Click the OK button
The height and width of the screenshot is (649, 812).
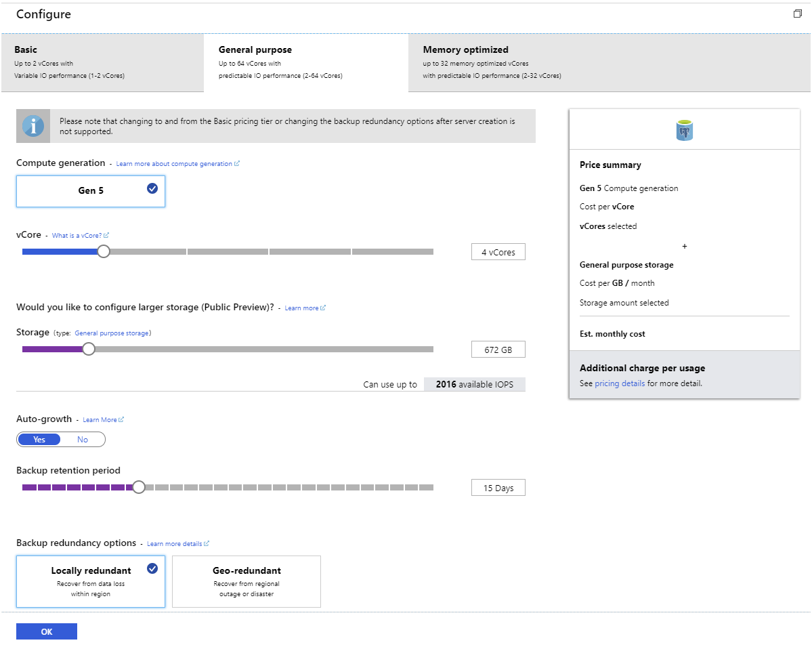tap(47, 631)
